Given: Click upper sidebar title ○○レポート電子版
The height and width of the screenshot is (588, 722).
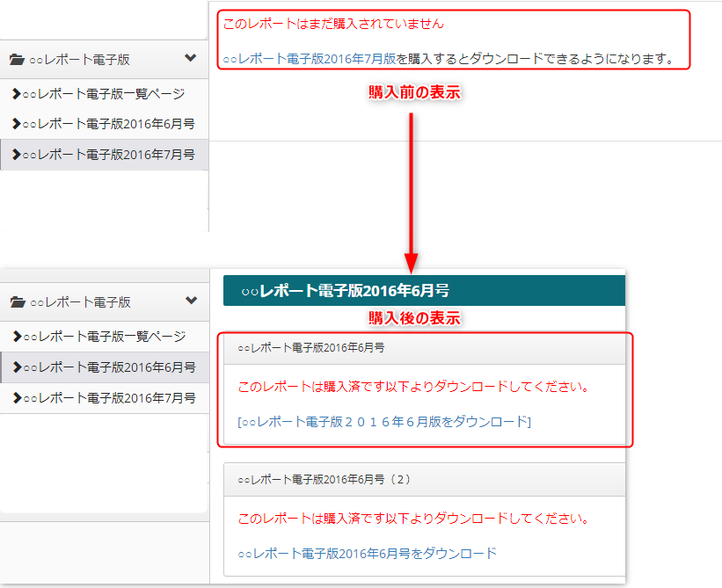Looking at the screenshot, I should 80,60.
